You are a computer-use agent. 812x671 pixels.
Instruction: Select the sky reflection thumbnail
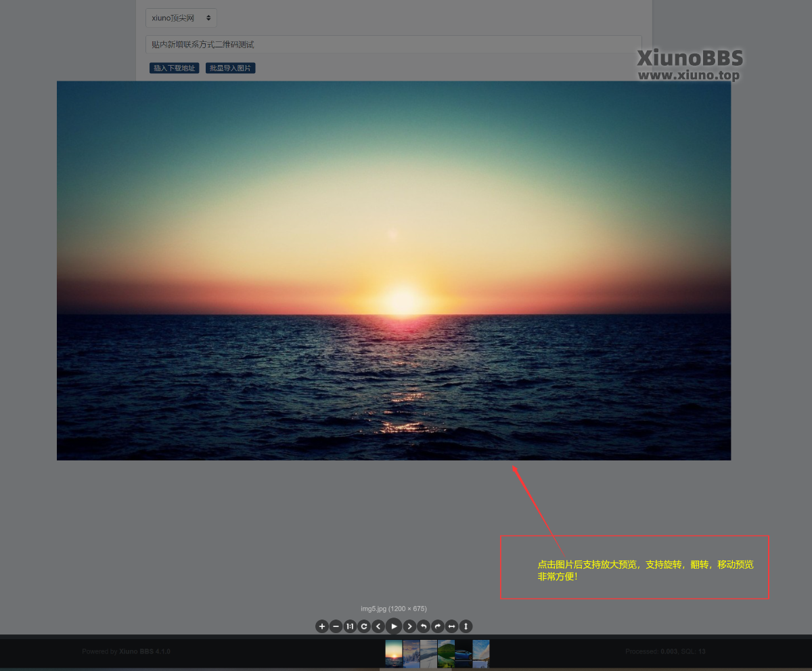click(x=481, y=654)
